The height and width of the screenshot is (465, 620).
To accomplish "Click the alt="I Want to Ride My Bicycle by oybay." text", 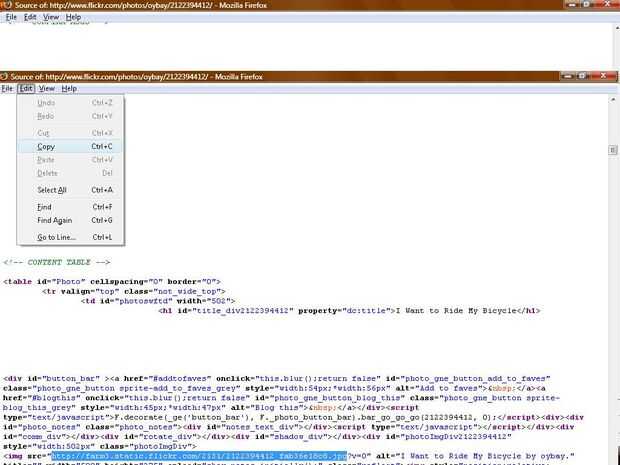I will pyautogui.click(x=475, y=456).
